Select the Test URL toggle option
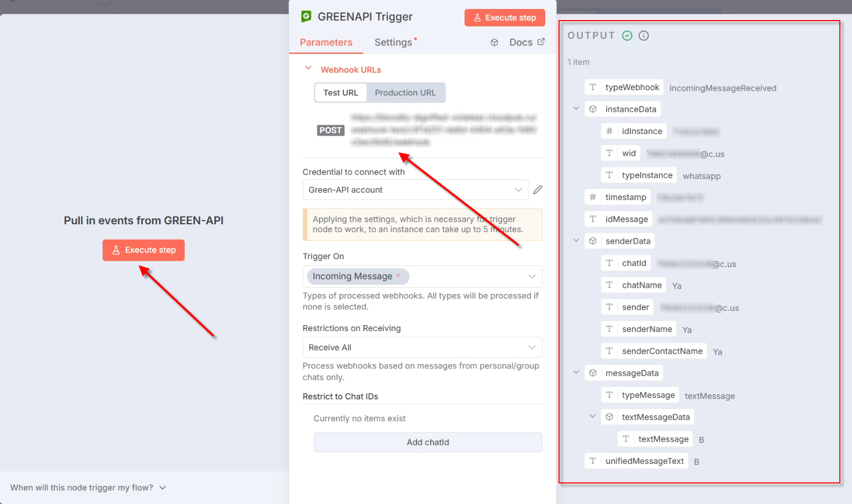Image resolution: width=852 pixels, height=504 pixels. (x=340, y=93)
